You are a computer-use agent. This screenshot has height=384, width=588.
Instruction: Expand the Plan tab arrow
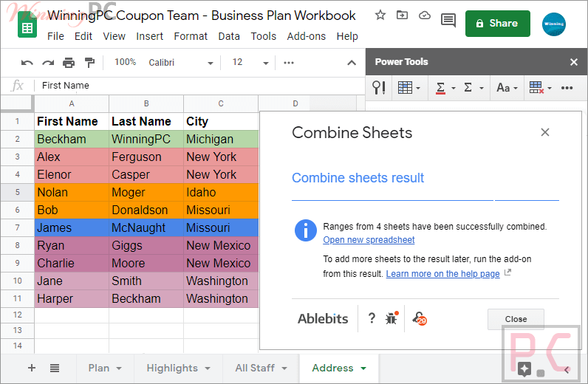click(x=119, y=368)
